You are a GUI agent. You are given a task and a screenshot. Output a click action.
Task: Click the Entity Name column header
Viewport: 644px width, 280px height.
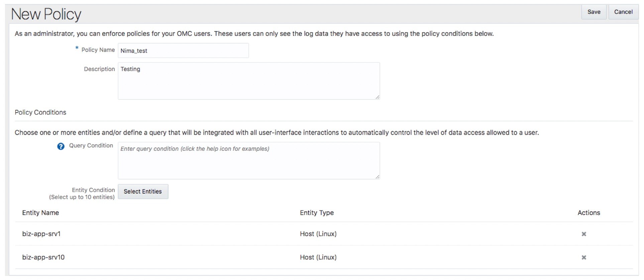pos(40,213)
